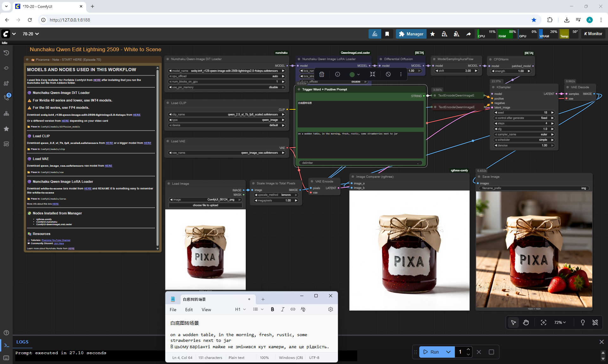Click choose file to upload button
Viewport: 608px width, 364px height.
pyautogui.click(x=205, y=205)
